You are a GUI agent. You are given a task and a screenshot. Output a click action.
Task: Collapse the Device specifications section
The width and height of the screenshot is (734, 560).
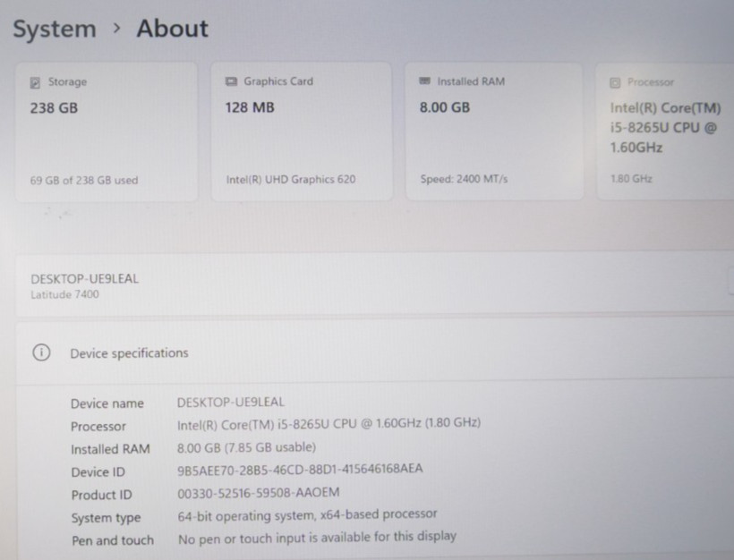[374, 352]
